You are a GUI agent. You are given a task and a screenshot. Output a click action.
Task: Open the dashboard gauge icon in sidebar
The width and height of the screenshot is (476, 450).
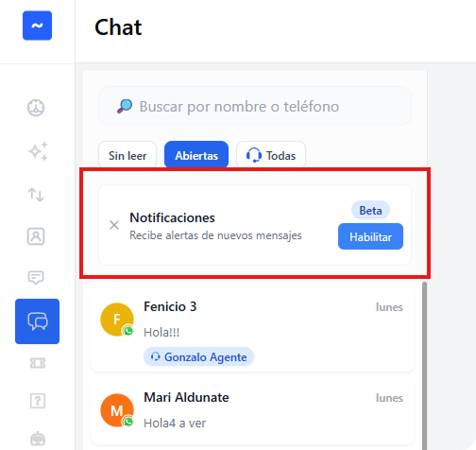click(x=36, y=108)
